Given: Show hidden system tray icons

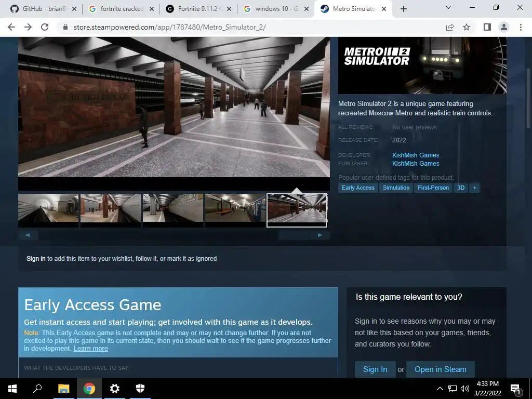Looking at the screenshot, I should point(440,389).
